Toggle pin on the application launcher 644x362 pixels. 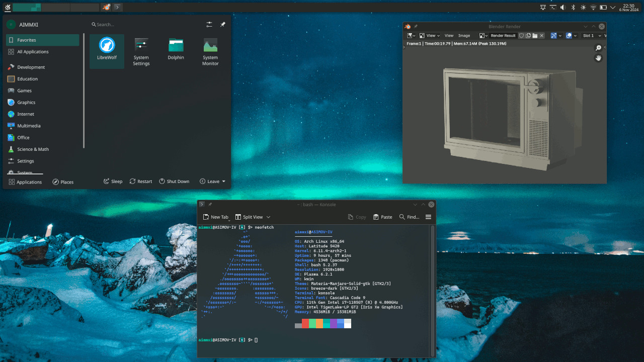[222, 24]
